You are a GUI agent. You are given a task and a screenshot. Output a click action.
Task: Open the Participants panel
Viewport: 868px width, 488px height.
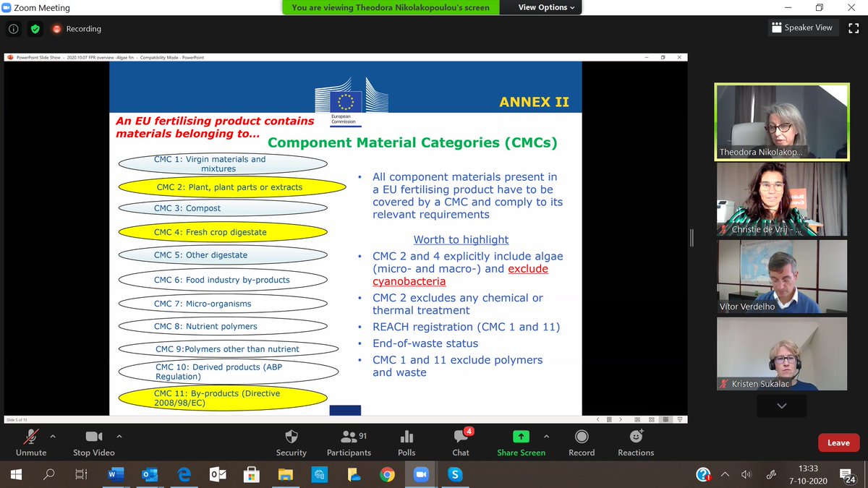coord(349,442)
